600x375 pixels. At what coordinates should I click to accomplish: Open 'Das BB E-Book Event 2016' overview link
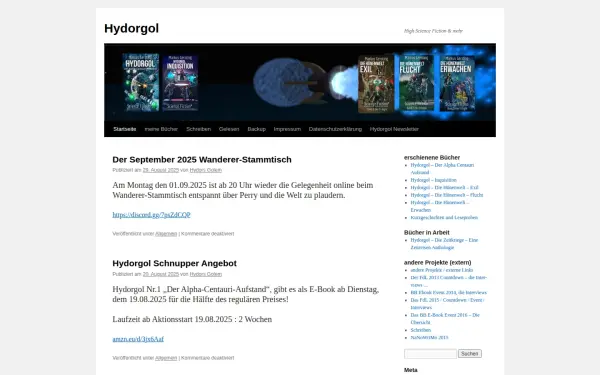[445, 318]
